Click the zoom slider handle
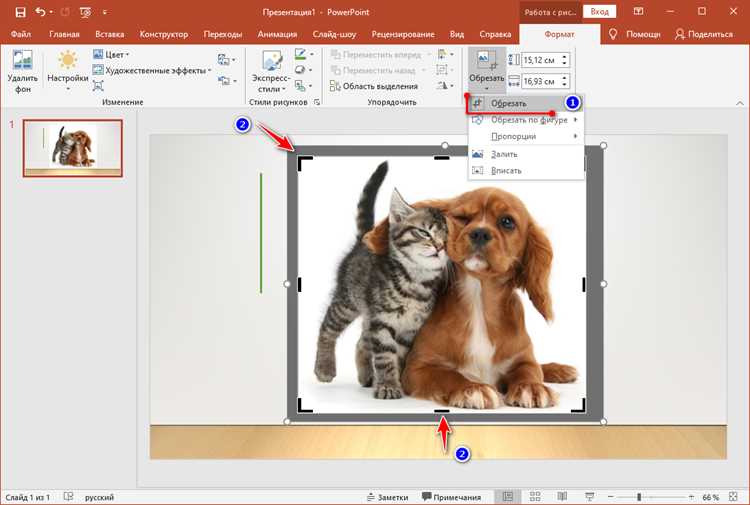The image size is (750, 505). pos(639,497)
